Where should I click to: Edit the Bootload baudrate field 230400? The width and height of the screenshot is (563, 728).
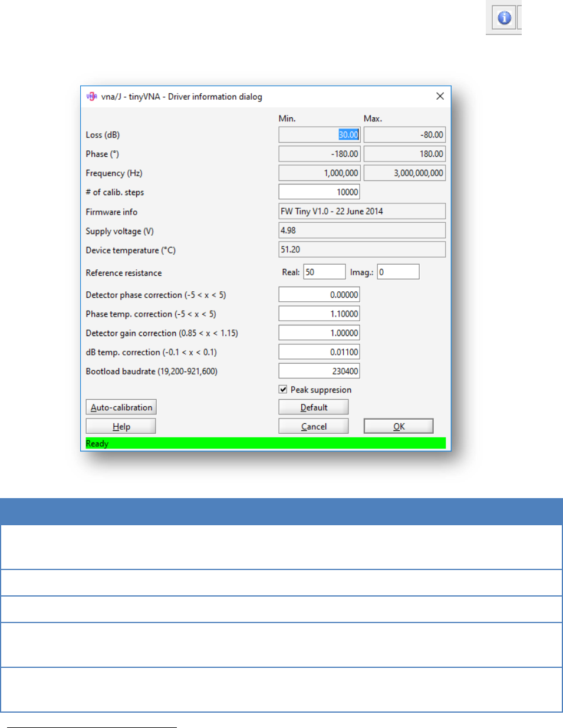320,371
